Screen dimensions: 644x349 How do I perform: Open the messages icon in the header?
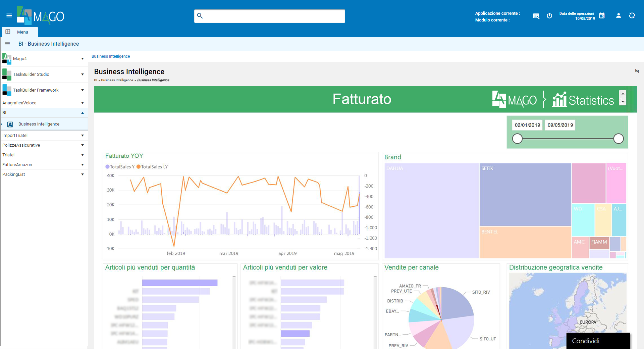point(536,16)
